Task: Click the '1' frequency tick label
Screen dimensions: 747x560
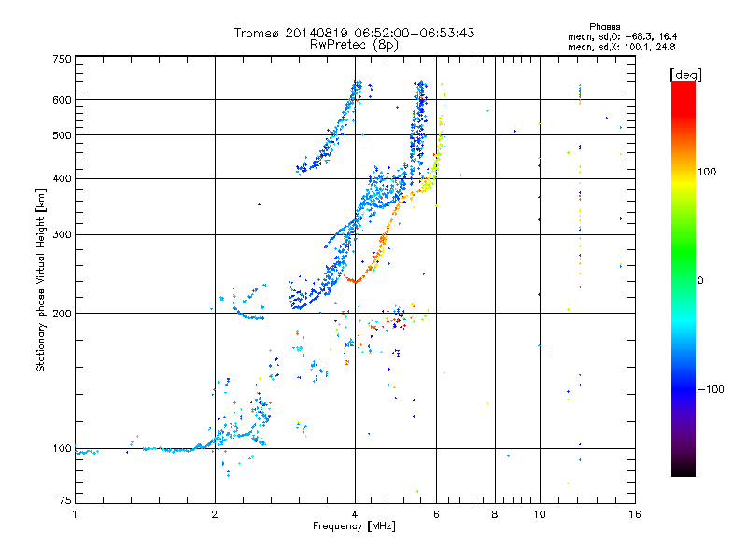Action: pos(75,514)
